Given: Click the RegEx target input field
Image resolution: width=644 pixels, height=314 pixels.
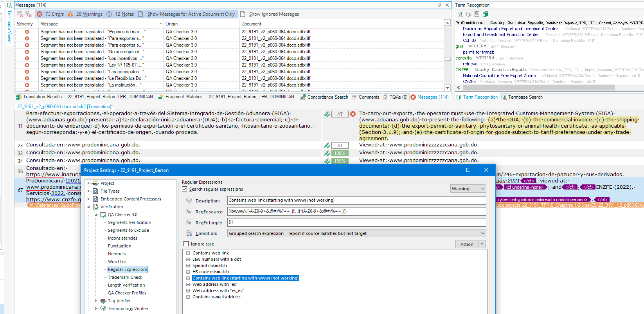Looking at the screenshot, I should tap(357, 222).
